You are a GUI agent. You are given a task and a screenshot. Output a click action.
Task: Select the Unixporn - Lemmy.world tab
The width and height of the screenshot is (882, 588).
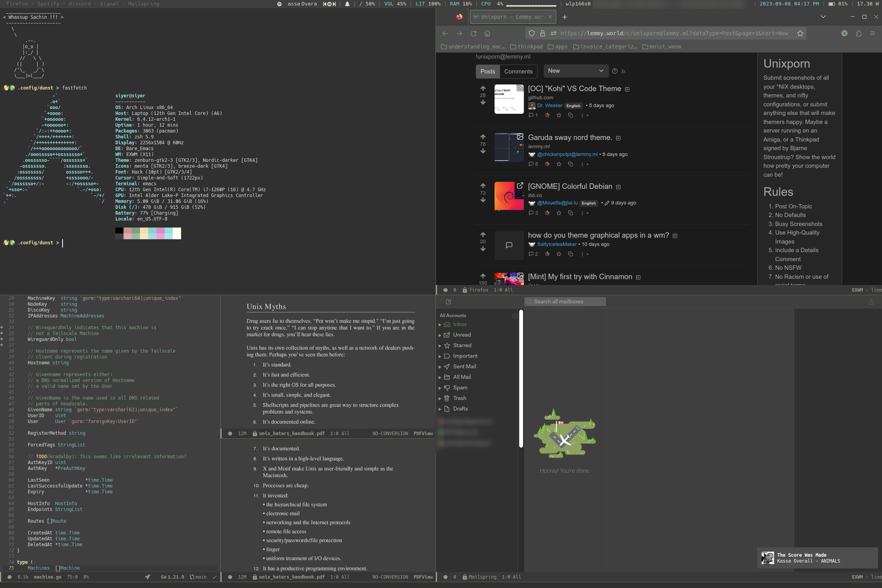tap(513, 17)
